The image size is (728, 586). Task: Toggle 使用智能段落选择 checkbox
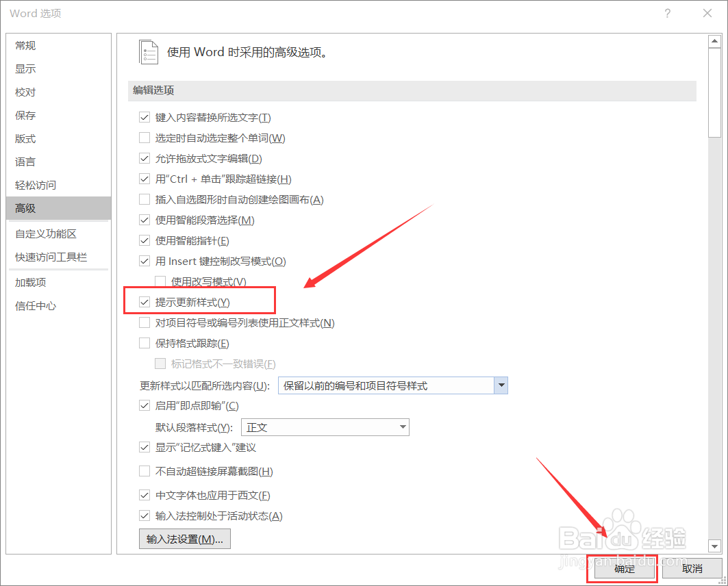tap(145, 220)
